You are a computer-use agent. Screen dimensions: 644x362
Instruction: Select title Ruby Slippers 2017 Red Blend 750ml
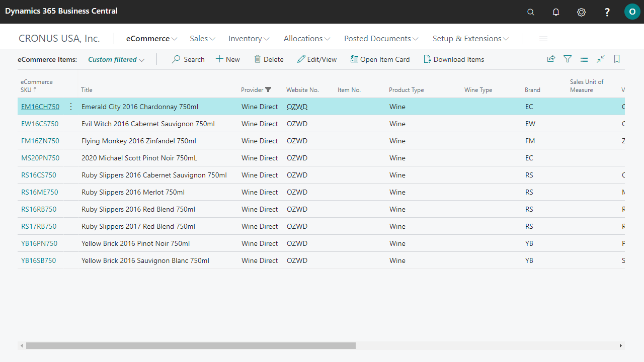point(138,226)
